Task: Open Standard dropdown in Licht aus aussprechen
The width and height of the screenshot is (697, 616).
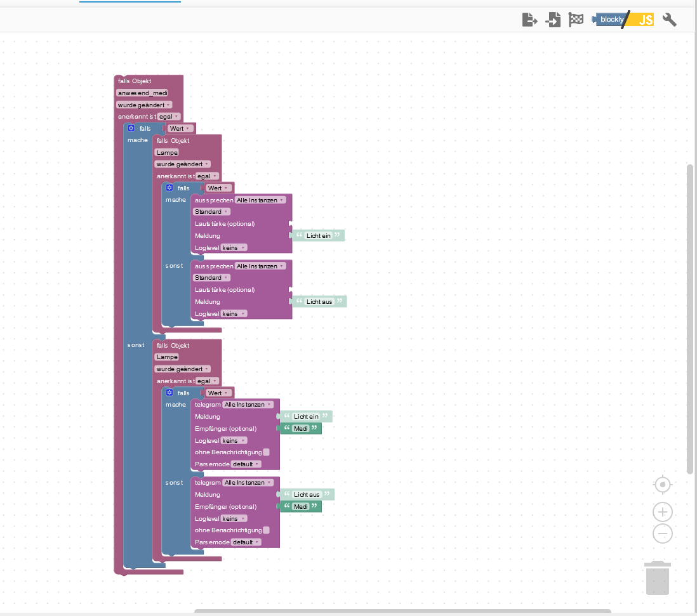Action: tap(211, 278)
